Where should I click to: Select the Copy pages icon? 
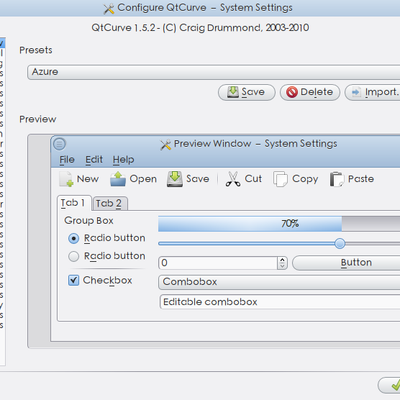tap(280, 179)
